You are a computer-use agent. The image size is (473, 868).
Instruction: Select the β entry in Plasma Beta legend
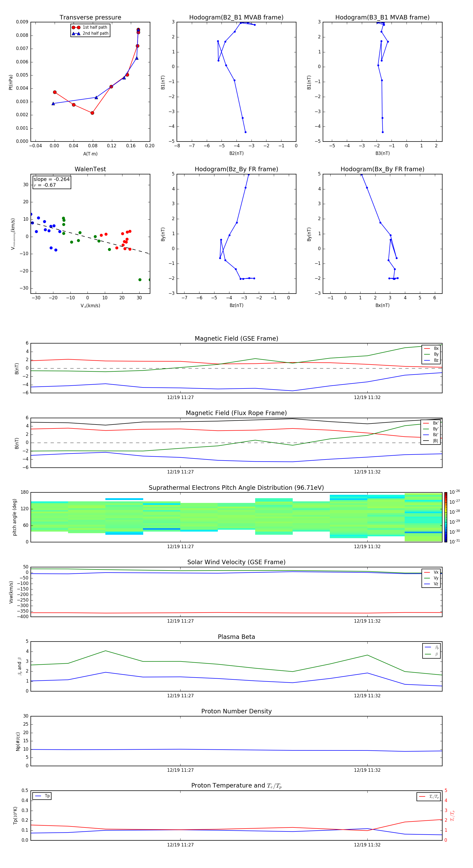(x=431, y=654)
